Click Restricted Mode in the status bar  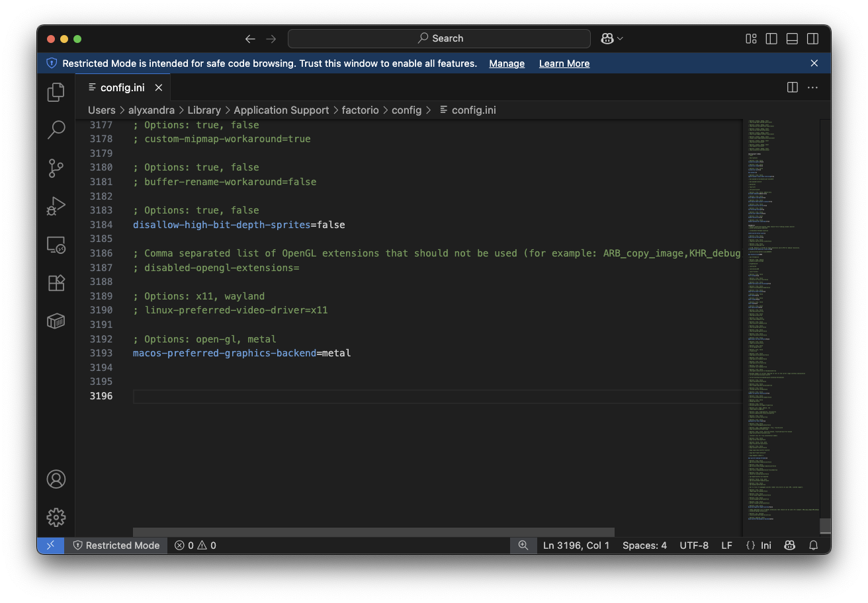116,545
